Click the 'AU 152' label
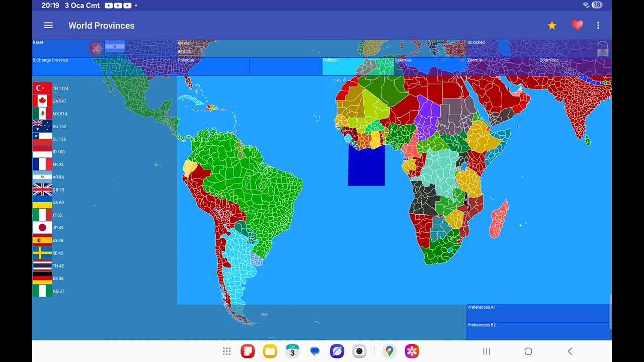Image resolution: width=644 pixels, height=362 pixels. click(x=59, y=126)
